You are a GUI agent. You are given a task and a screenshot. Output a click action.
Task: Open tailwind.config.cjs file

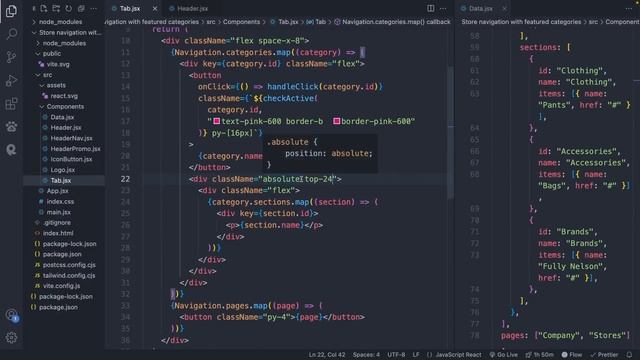69,276
